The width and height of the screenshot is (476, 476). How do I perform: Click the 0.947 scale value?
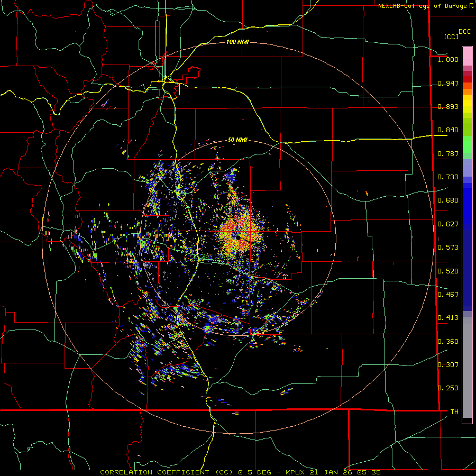(448, 83)
